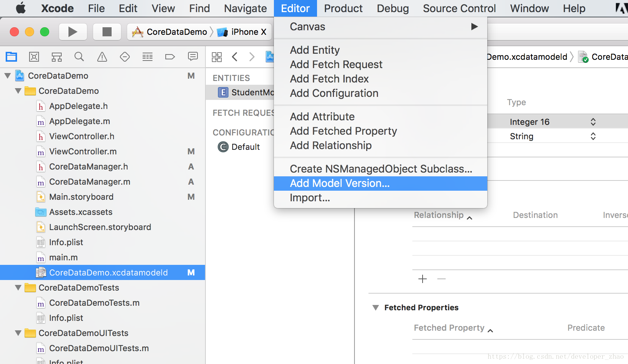The image size is (628, 364).
Task: Select the Default configuration icon
Action: (223, 147)
